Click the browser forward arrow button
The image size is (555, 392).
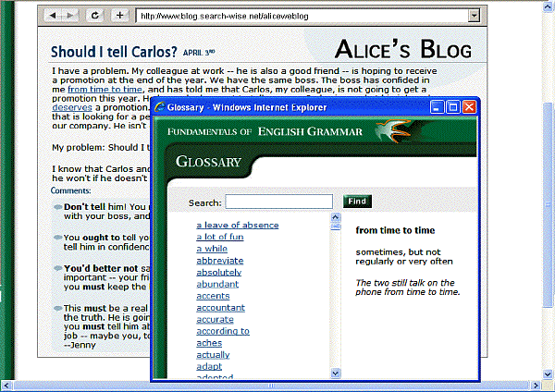pos(70,16)
